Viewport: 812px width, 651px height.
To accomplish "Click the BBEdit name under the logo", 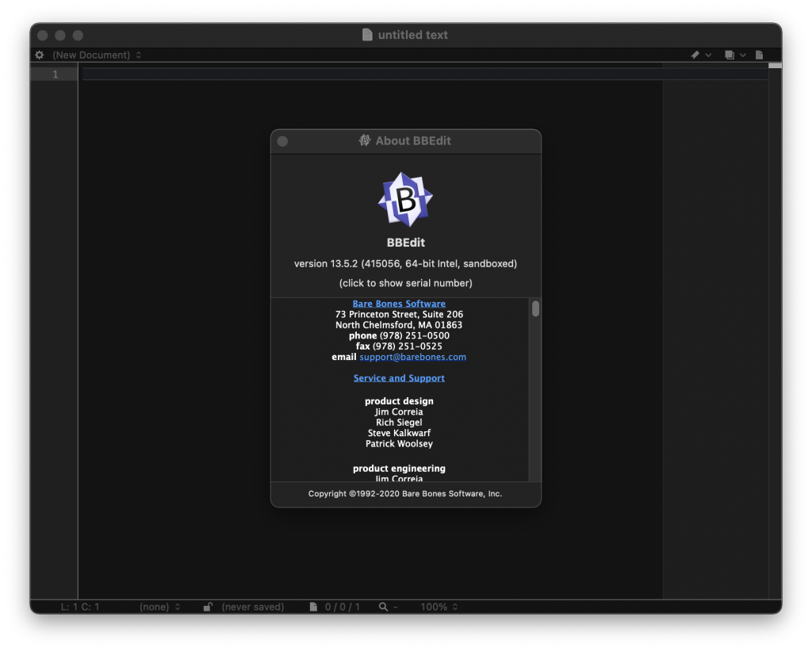I will tap(405, 243).
